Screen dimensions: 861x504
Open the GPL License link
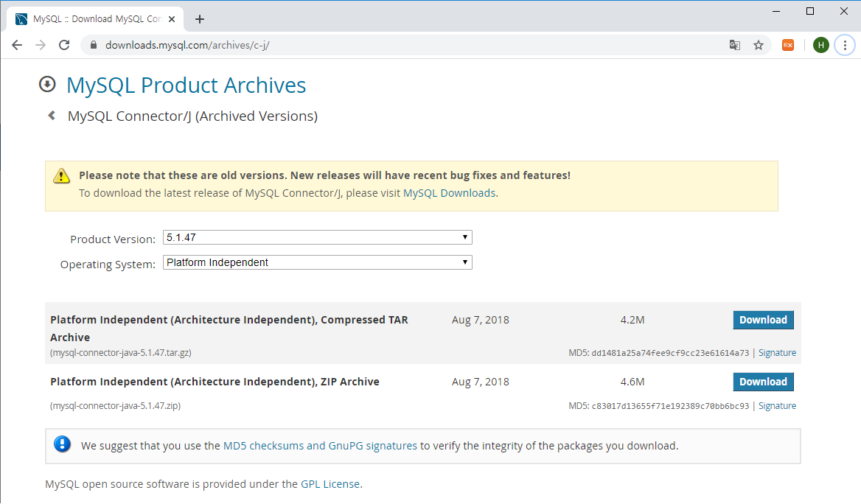pyautogui.click(x=330, y=484)
